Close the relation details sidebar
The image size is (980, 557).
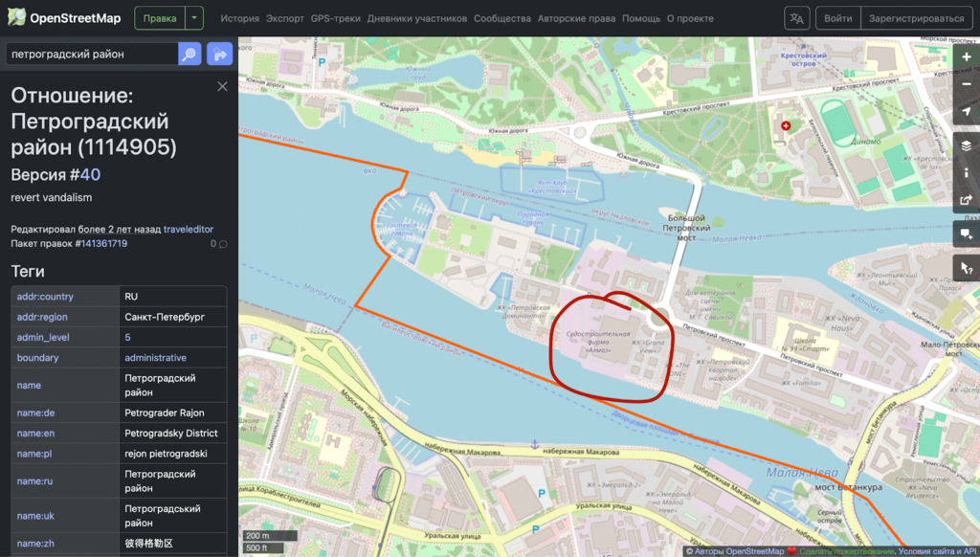[222, 86]
